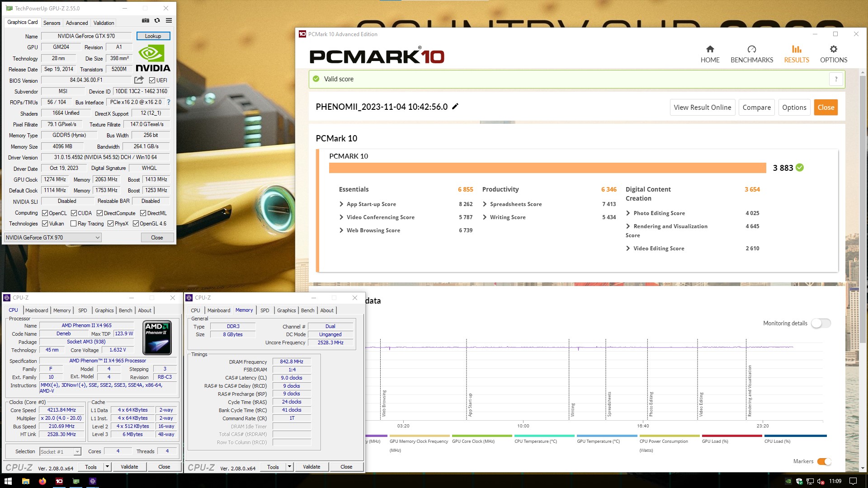Go to PCMark HOME

pyautogui.click(x=710, y=54)
